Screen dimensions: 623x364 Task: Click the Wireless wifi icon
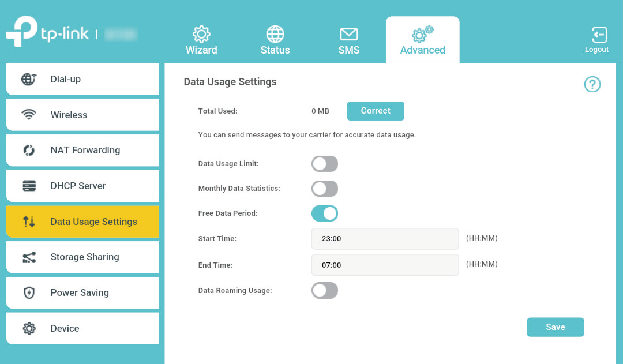point(29,114)
